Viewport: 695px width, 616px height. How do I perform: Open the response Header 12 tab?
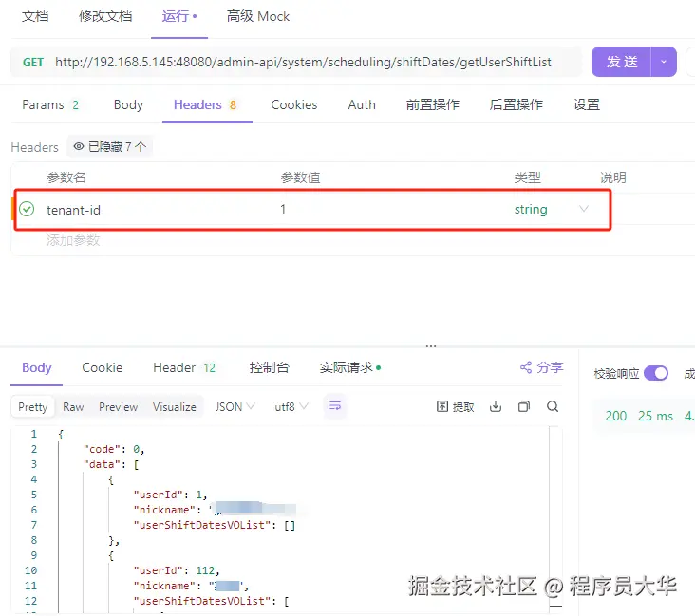click(x=184, y=368)
